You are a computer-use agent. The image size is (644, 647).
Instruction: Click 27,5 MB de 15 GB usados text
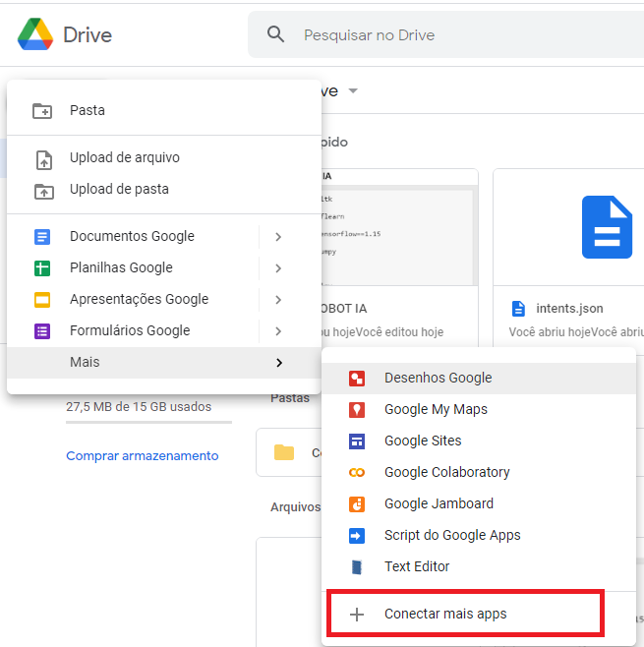tap(139, 407)
